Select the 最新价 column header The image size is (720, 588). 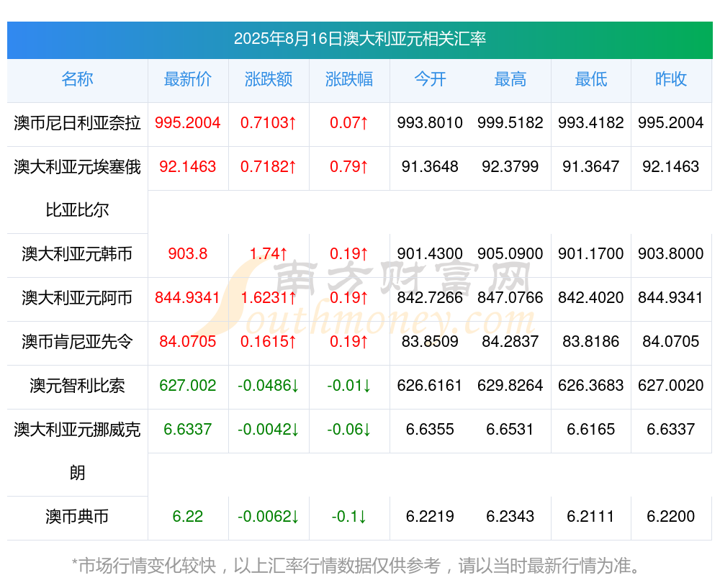pyautogui.click(x=188, y=79)
